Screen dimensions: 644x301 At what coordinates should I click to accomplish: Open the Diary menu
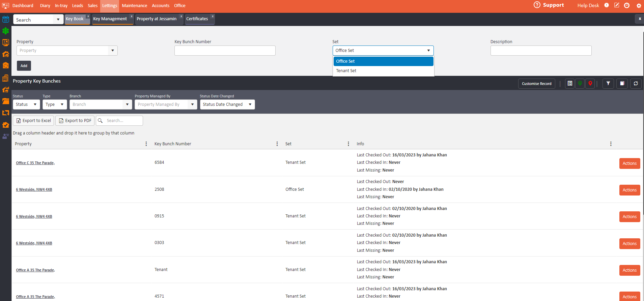45,5
